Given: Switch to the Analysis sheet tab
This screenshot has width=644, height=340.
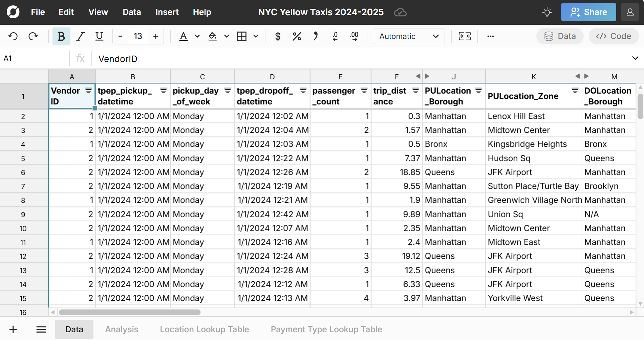Looking at the screenshot, I should pos(121,329).
